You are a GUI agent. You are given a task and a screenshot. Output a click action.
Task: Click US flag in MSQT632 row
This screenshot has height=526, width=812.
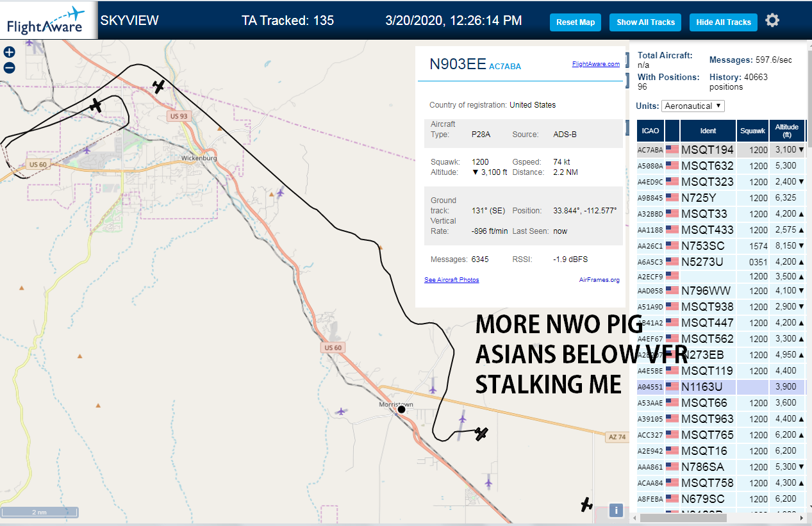pyautogui.click(x=672, y=166)
